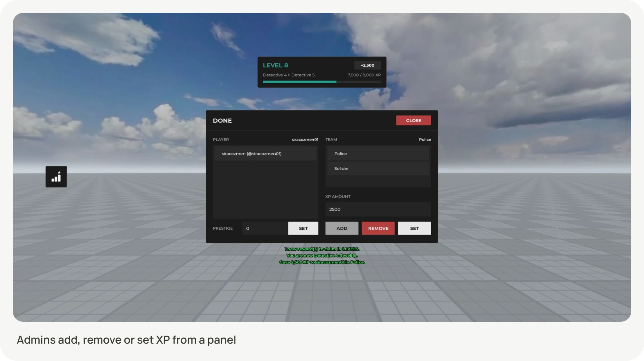The image size is (644, 361).
Task: Click the Detective 4 > Detective 5 label
Action: click(289, 75)
